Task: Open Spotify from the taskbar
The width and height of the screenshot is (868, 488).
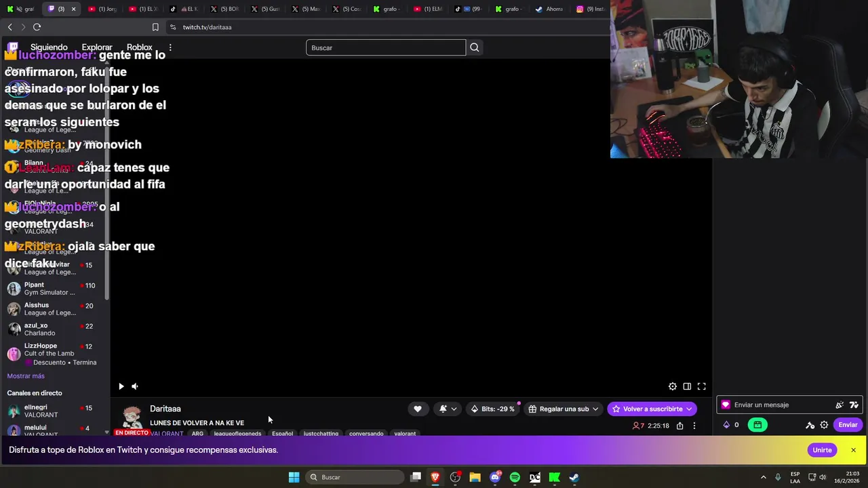Action: (515, 477)
